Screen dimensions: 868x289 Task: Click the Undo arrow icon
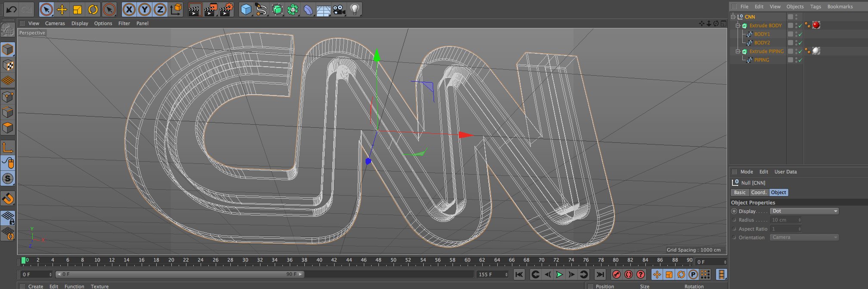pyautogui.click(x=11, y=9)
